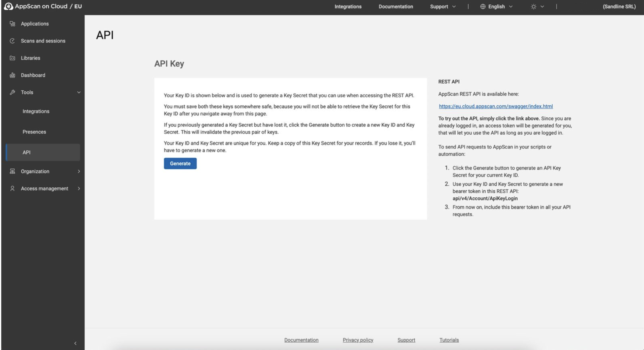Click the Libraries folder icon
Viewport: 644px width, 350px height.
pyautogui.click(x=12, y=58)
